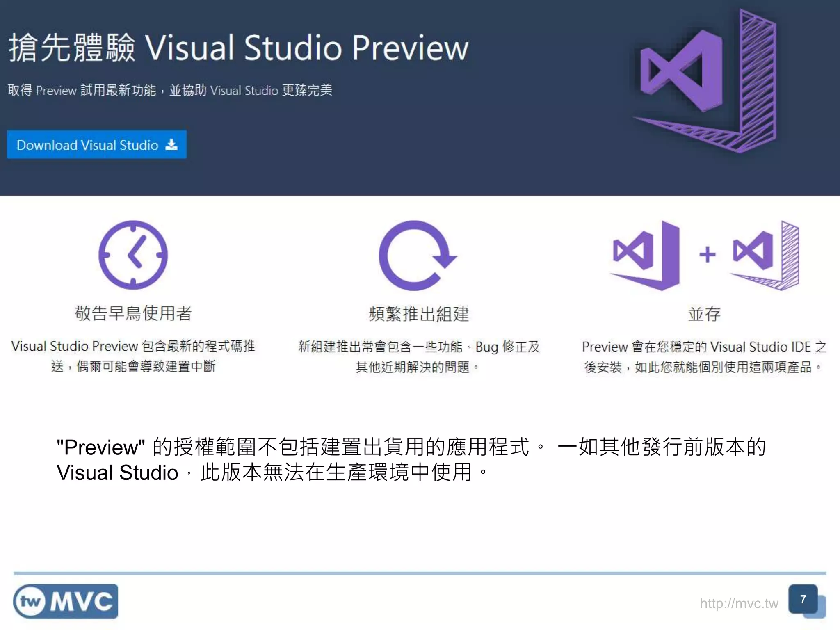
Task: Click the line Visual Studio，此版本無法在生產環境中使用
Action: [x=273, y=472]
